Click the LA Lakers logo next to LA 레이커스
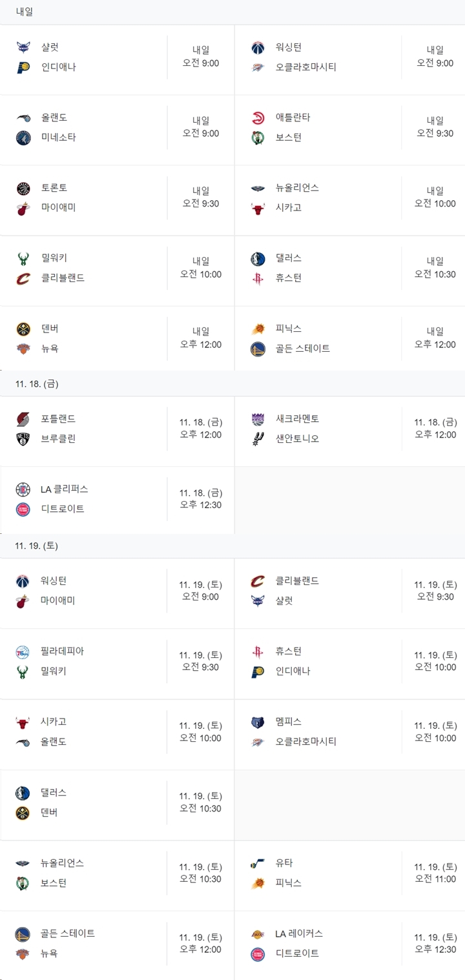Image resolution: width=465 pixels, height=980 pixels. point(258,934)
